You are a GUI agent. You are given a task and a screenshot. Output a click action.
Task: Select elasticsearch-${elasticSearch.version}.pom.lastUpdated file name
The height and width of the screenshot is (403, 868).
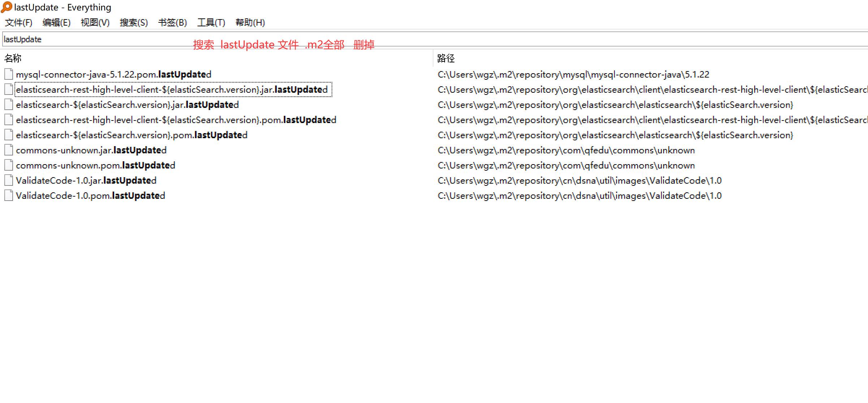[131, 135]
